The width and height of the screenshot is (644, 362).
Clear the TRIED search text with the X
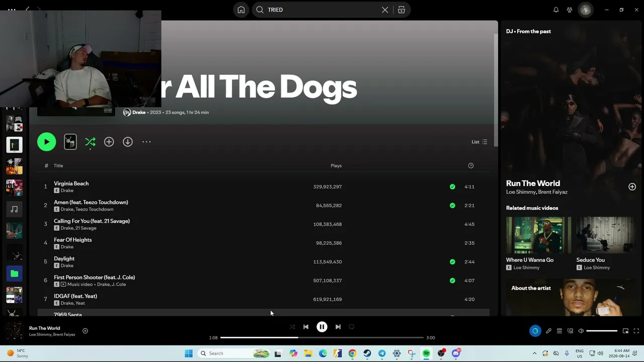[x=385, y=10]
